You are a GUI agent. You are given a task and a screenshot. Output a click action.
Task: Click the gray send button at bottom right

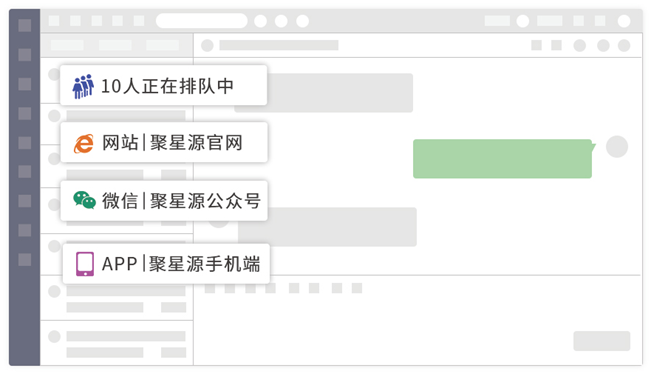point(601,341)
